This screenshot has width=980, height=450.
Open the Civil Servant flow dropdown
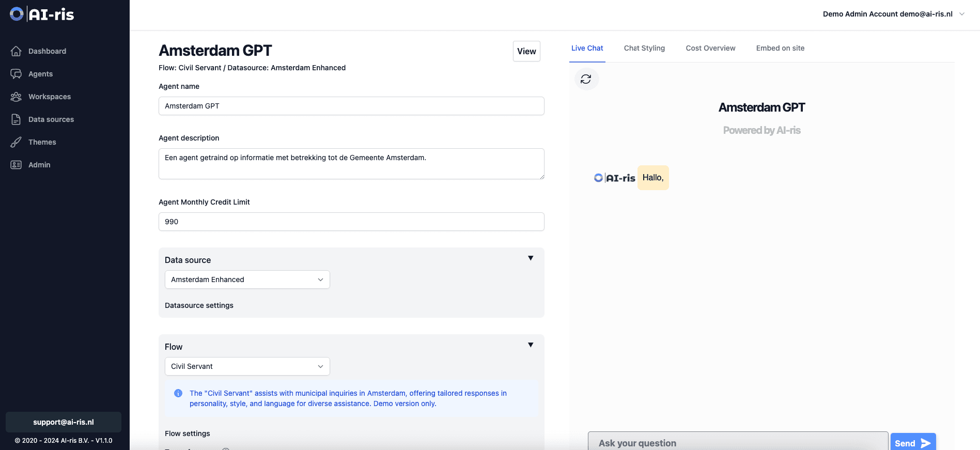click(247, 366)
